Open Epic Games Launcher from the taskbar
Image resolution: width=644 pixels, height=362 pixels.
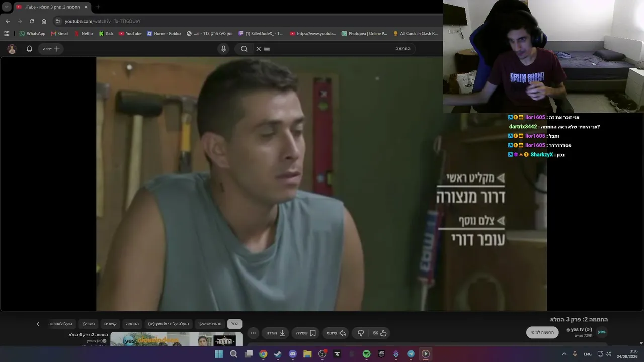click(x=381, y=354)
